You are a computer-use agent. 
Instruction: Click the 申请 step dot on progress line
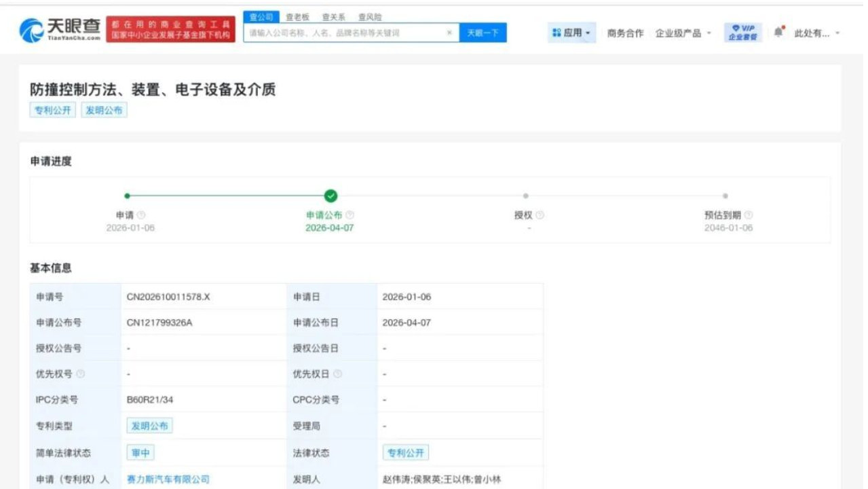pos(127,196)
